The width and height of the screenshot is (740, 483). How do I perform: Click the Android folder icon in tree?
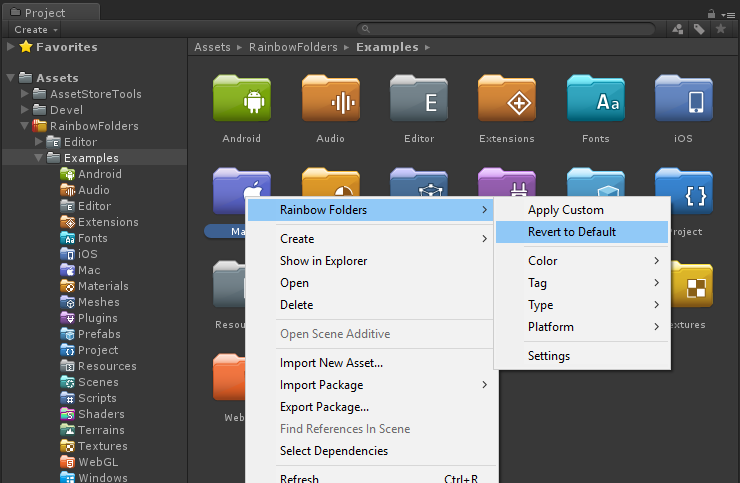coord(68,174)
